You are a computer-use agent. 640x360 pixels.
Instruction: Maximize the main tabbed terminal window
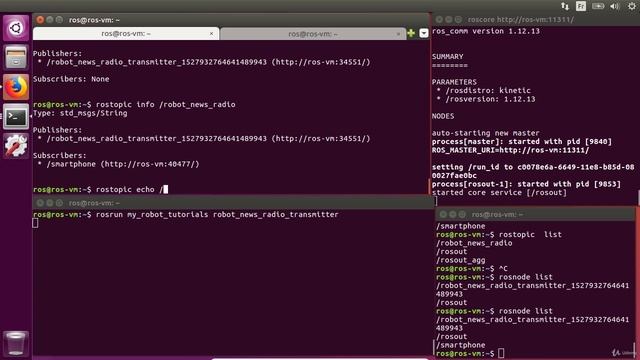(x=59, y=20)
